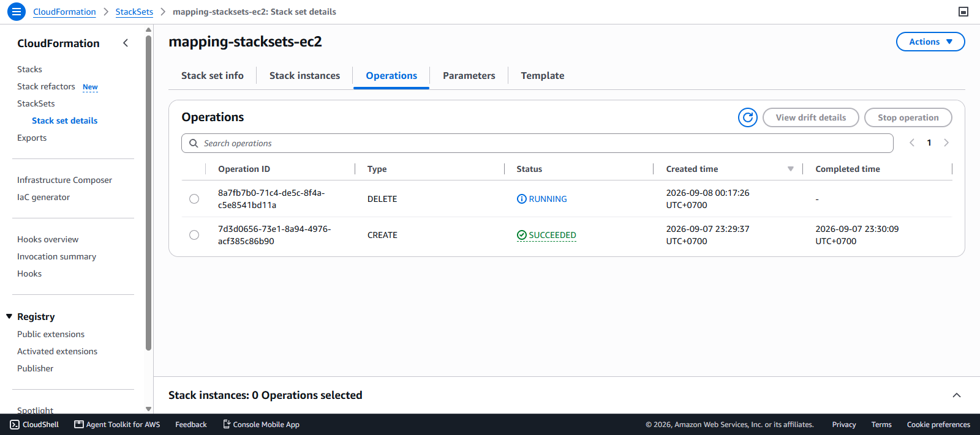
Task: Open Stack set details in sidebar
Action: point(64,121)
